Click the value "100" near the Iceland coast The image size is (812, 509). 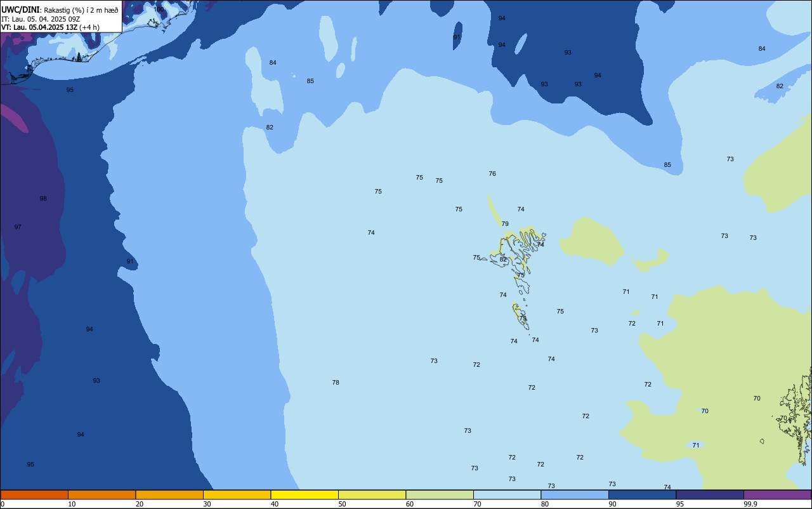(x=159, y=10)
